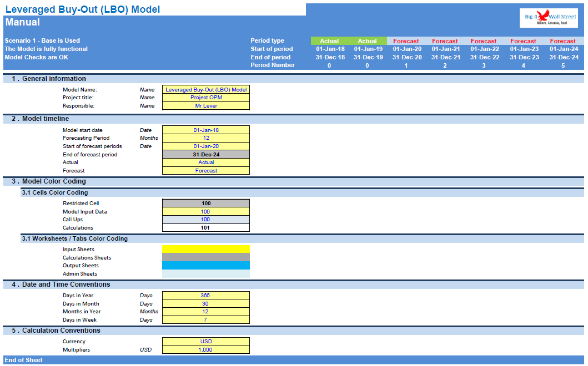The width and height of the screenshot is (588, 366).
Task: Click the grey Calculations Sheets color swatch
Action: [206, 257]
